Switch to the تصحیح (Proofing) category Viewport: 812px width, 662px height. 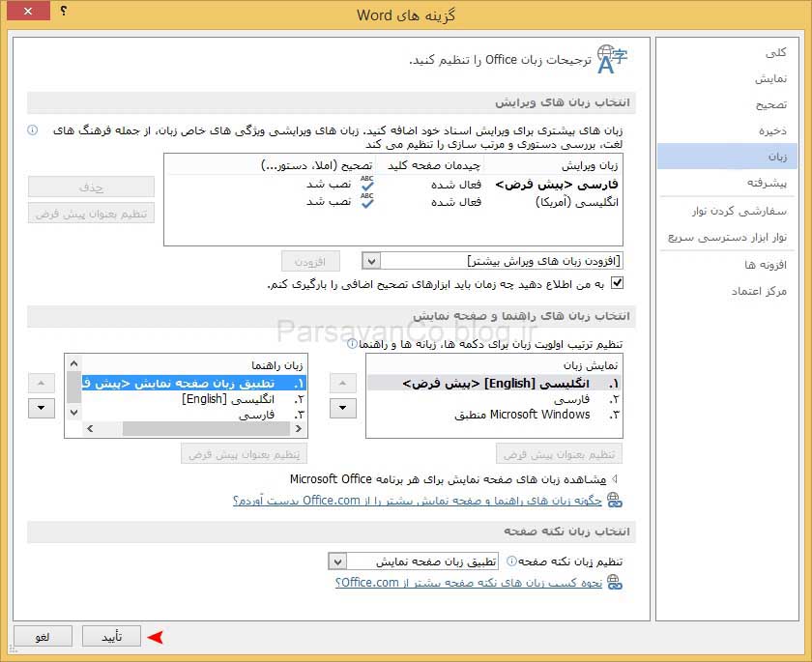coord(770,104)
